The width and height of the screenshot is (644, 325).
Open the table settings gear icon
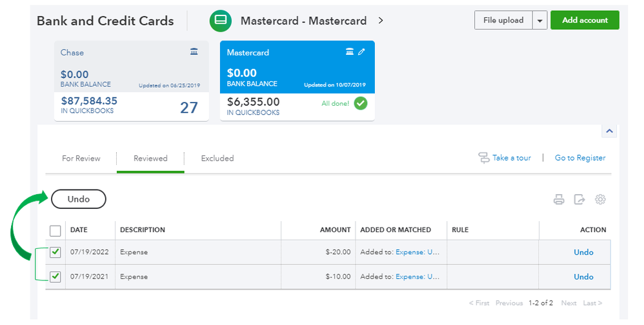(600, 199)
